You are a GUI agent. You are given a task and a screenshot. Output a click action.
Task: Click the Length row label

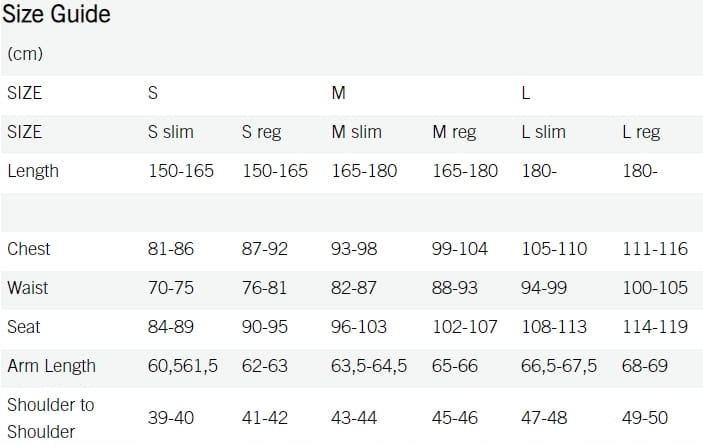pos(33,171)
